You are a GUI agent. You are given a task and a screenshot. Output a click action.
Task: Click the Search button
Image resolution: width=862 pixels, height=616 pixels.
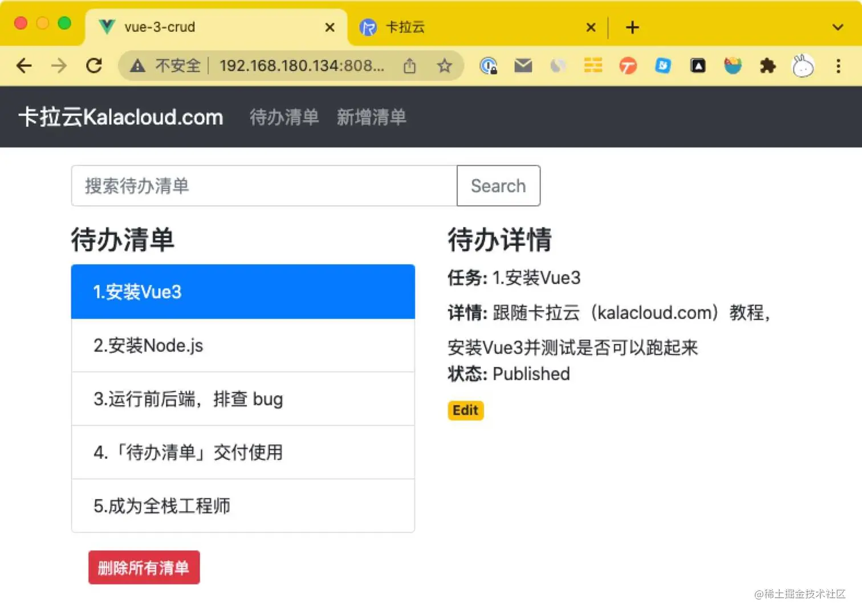(x=498, y=186)
